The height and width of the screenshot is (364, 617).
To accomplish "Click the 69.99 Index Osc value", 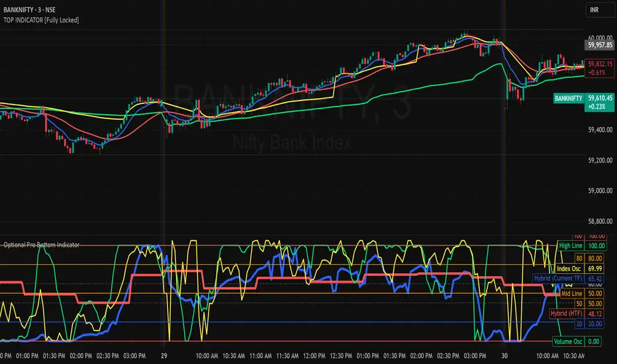I will 595,269.
